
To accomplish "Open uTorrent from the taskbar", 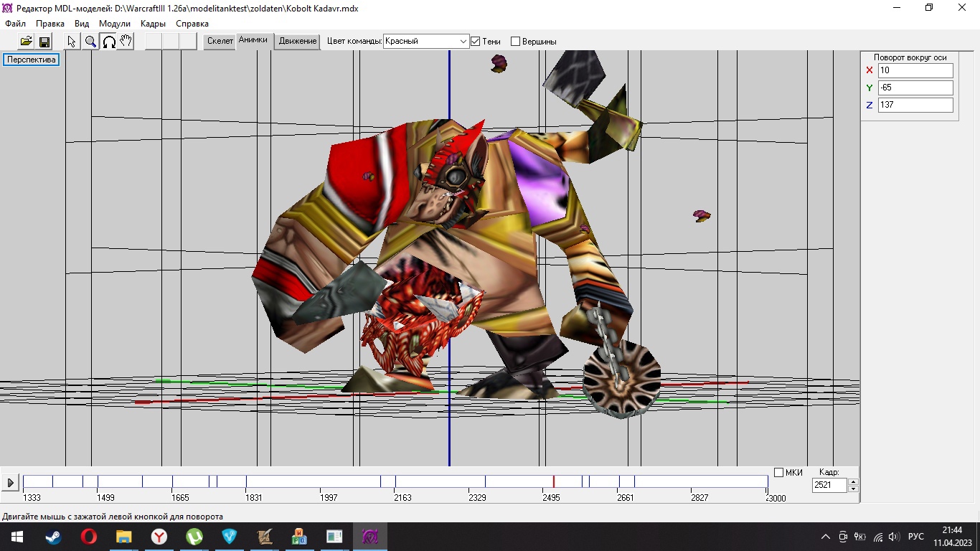I will tap(194, 537).
